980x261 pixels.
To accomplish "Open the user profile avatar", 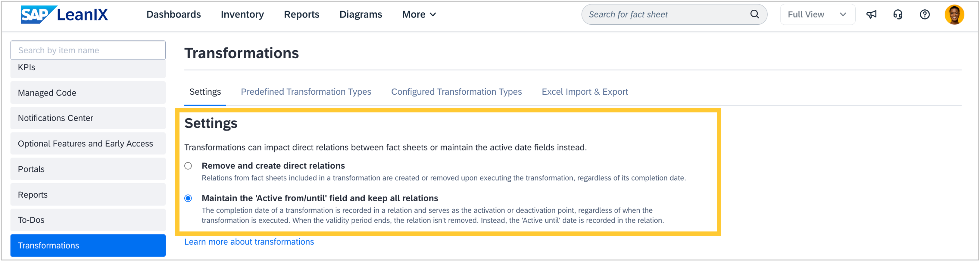I will [x=954, y=14].
